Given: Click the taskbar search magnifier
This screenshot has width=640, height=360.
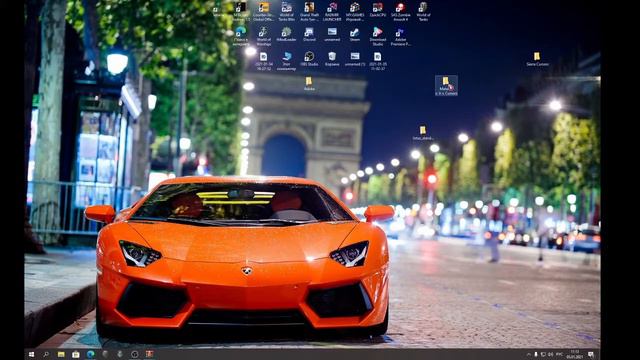Looking at the screenshot, I should 46,354.
